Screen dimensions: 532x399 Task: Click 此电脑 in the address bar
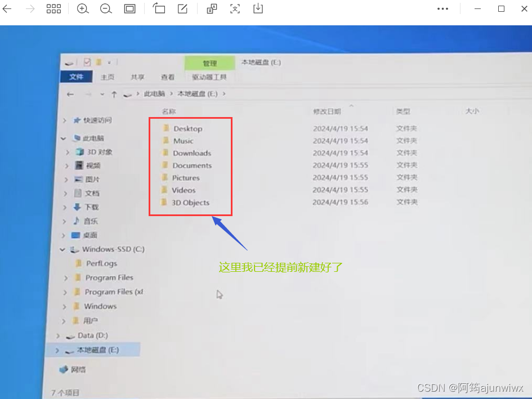(154, 93)
